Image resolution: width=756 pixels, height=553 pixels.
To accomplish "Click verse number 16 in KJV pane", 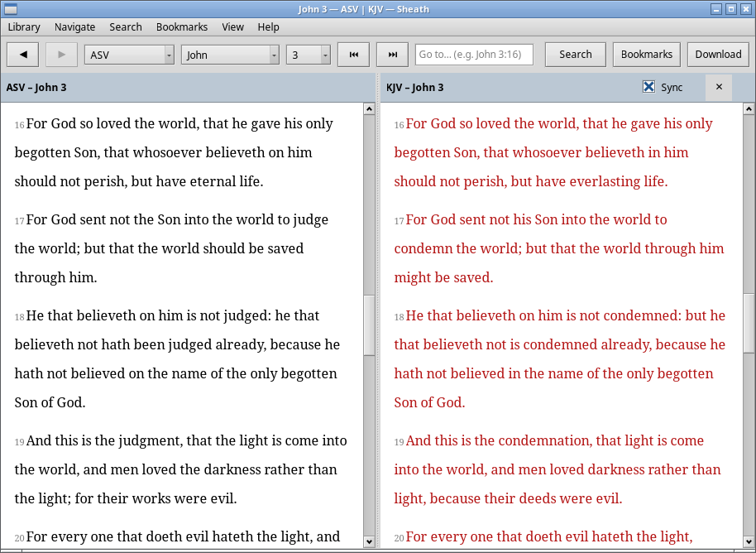I will point(400,125).
